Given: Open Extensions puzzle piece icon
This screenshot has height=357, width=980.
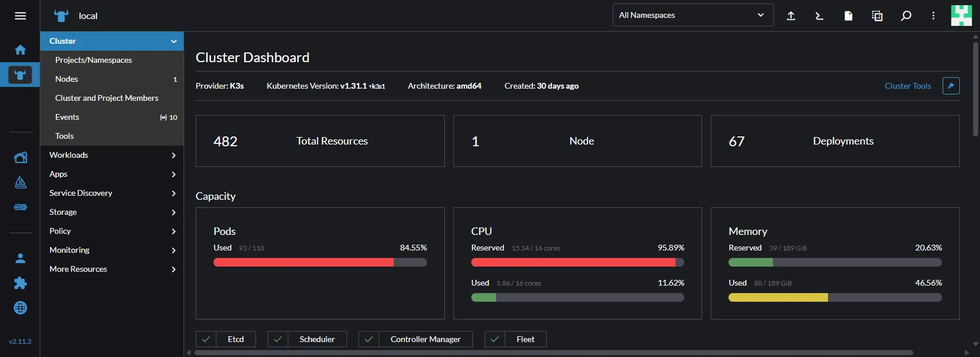Looking at the screenshot, I should [x=20, y=283].
